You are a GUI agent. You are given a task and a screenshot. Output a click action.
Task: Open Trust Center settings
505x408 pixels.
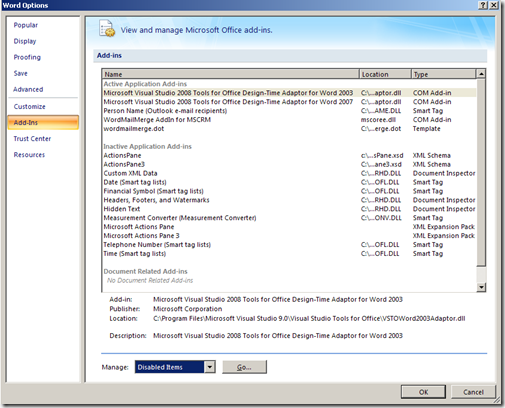[x=32, y=139]
